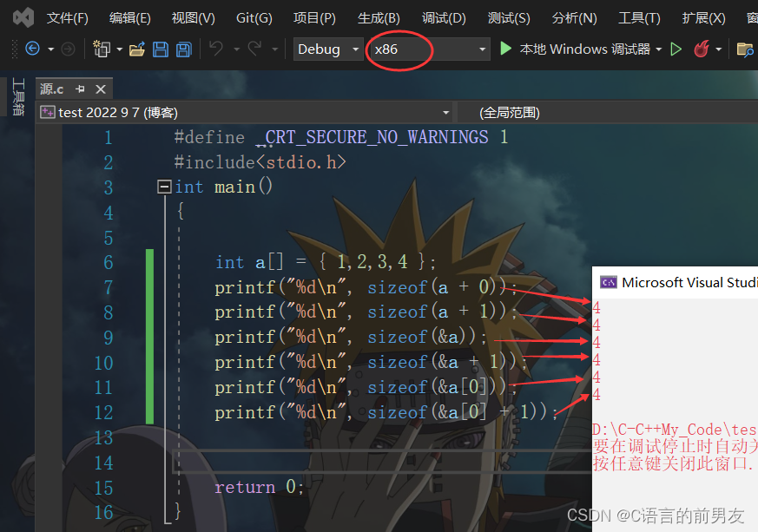Open the 调试(D) menu

(x=444, y=18)
